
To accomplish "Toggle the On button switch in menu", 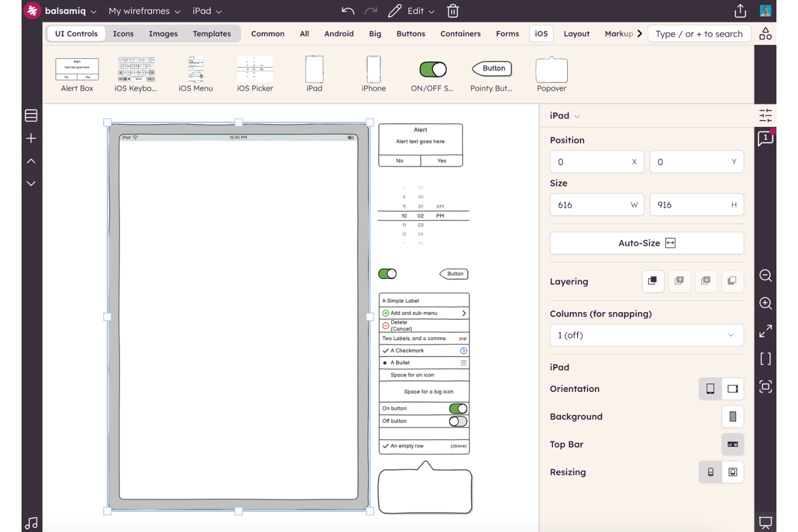I will pyautogui.click(x=458, y=409).
